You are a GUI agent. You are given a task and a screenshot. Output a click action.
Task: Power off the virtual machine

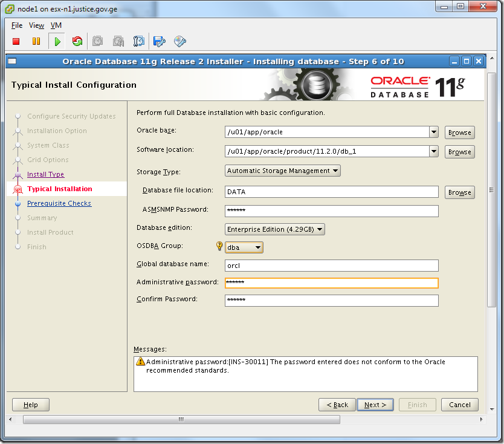[x=17, y=41]
